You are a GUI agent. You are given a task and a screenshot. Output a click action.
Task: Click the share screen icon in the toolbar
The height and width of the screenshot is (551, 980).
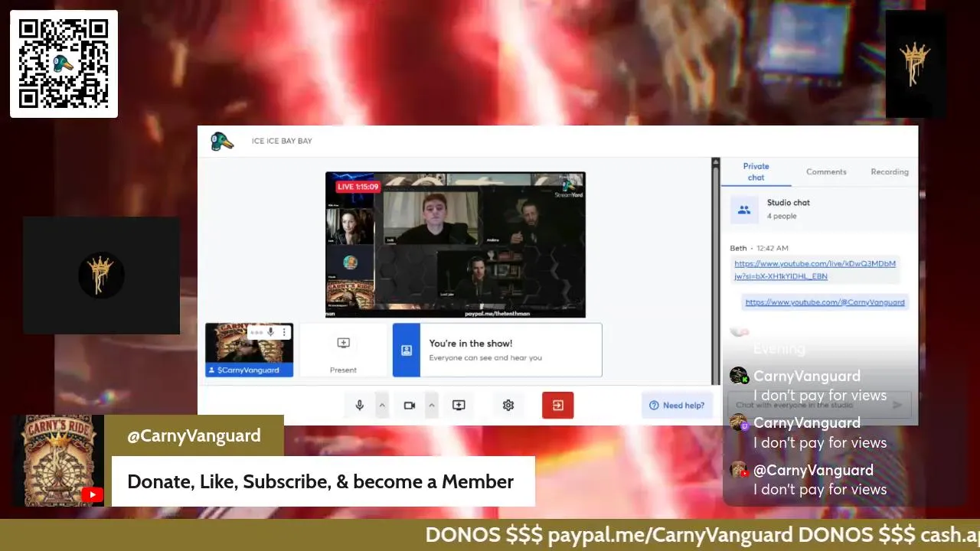coord(459,406)
